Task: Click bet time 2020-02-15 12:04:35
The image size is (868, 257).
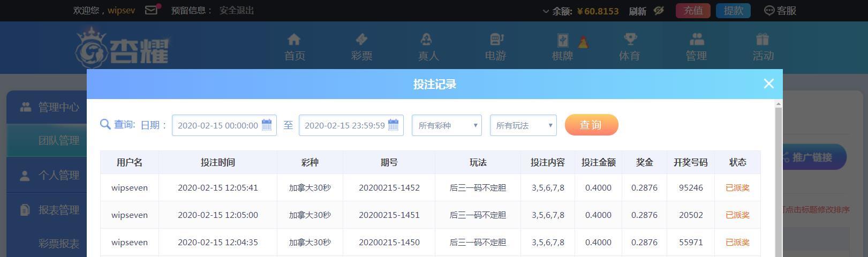Action: (218, 243)
